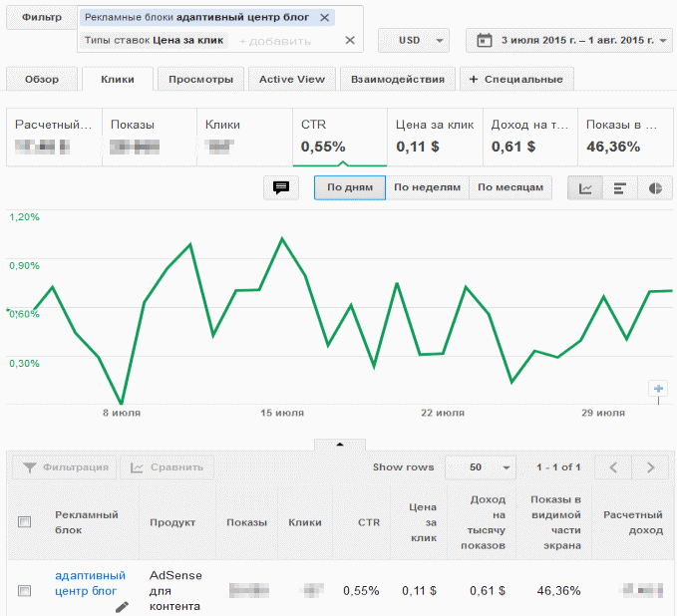Tick the select-all checkbox in table header
Screen dimensions: 677x616
25,522
